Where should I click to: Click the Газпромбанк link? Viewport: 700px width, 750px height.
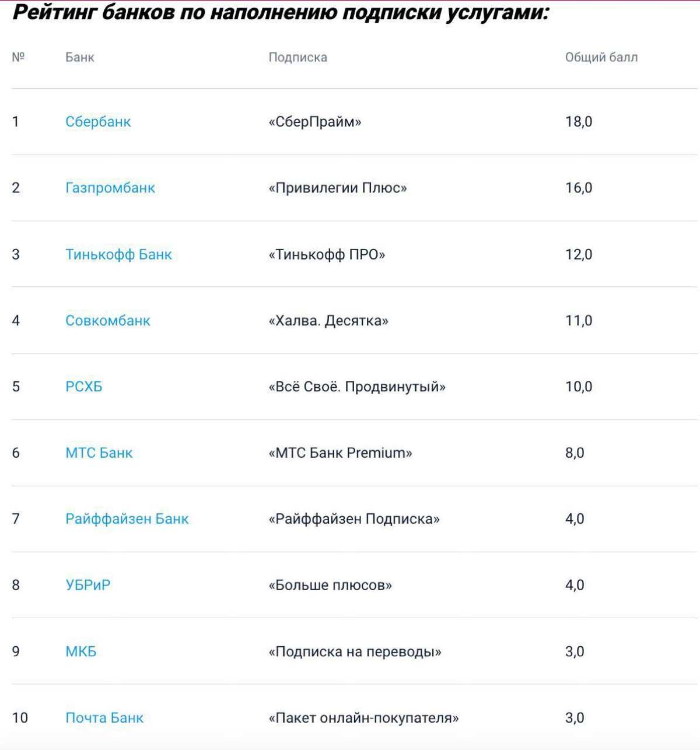pos(110,188)
